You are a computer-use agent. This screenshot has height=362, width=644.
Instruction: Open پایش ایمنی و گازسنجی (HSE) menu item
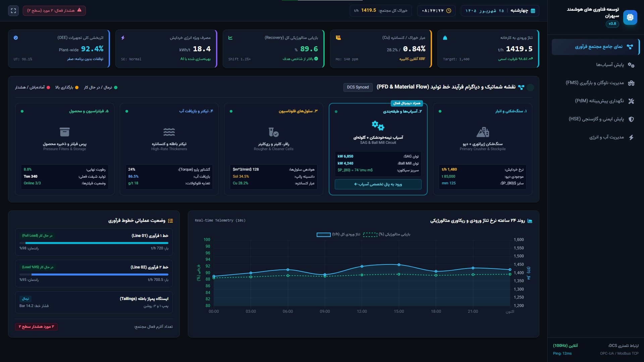595,119
